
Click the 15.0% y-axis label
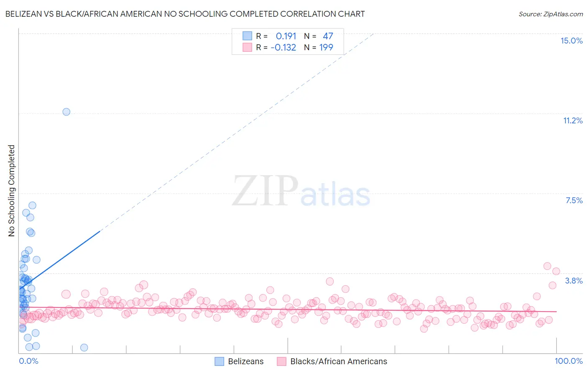pyautogui.click(x=571, y=41)
